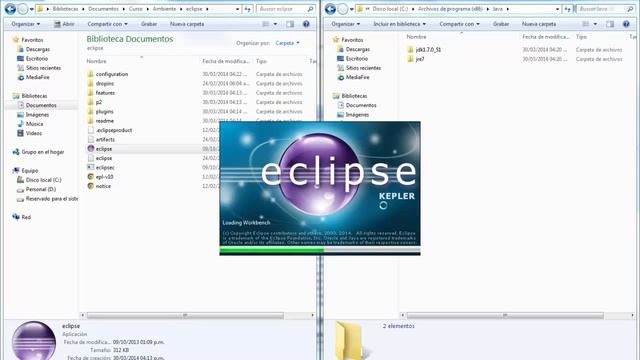Open the Carpeta arrange-by dropdown

coord(287,43)
